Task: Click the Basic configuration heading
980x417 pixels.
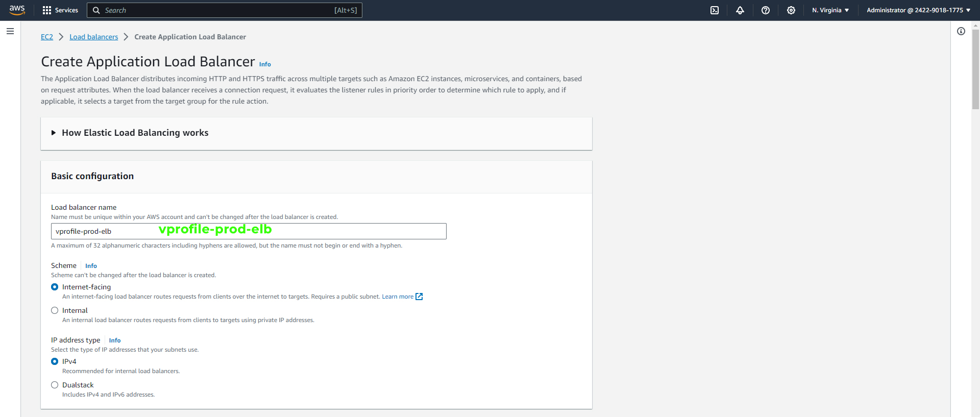Action: pos(92,176)
